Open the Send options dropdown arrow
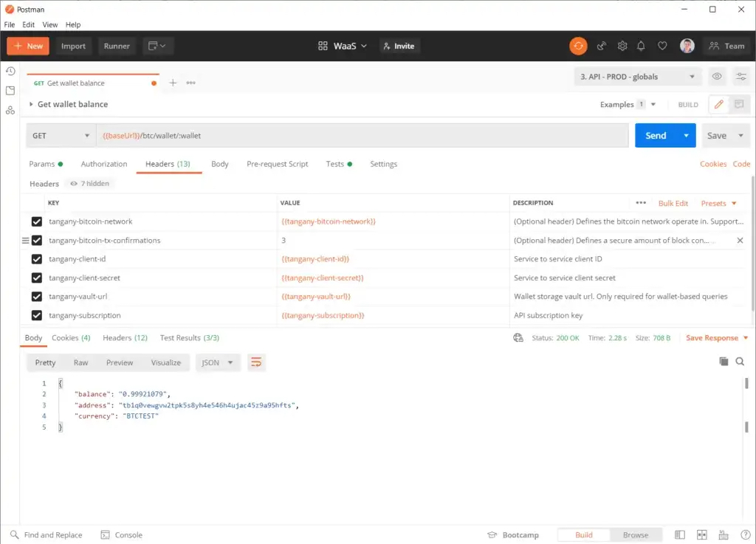This screenshot has width=756, height=544. pos(686,136)
